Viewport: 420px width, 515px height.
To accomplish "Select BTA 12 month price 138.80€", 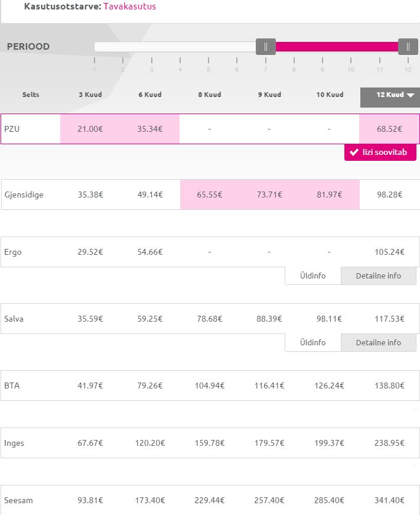I will [389, 386].
